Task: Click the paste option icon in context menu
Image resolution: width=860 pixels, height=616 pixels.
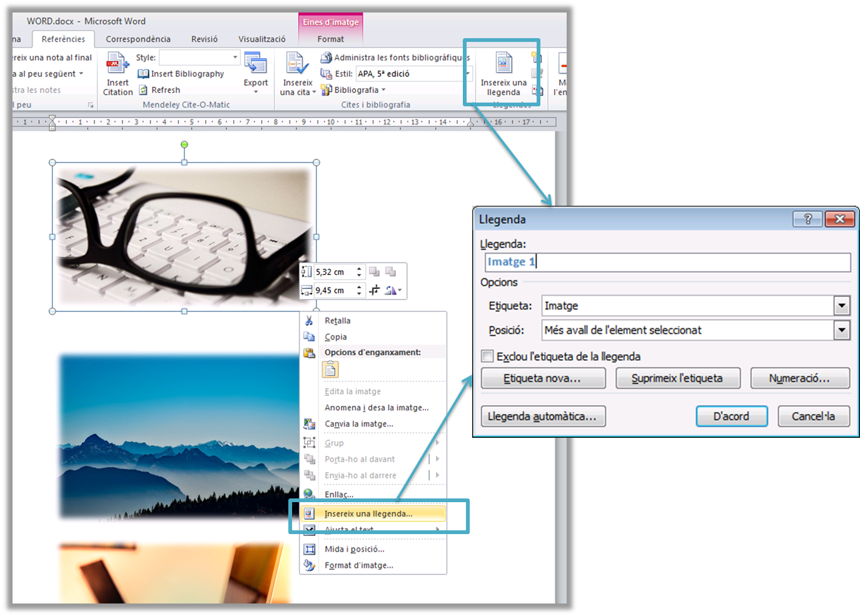Action: pos(330,370)
